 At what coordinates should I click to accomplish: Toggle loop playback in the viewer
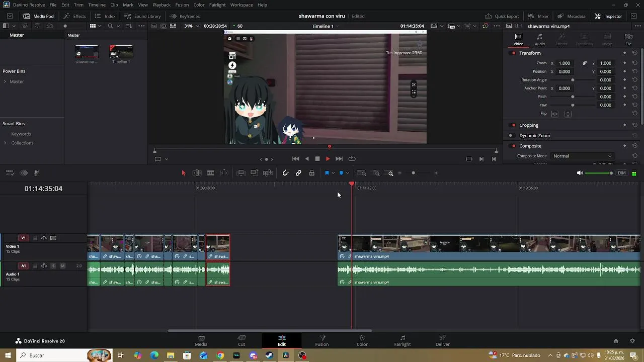point(352,159)
